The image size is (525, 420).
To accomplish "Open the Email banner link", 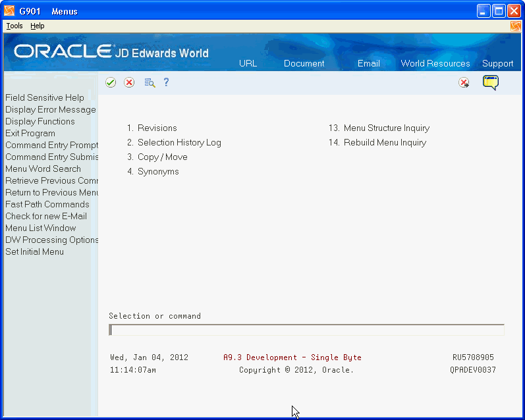I will [369, 63].
